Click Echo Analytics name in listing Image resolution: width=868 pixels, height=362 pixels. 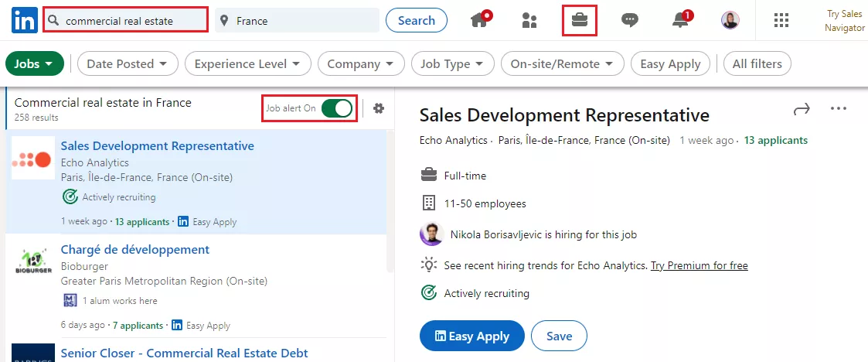point(94,163)
